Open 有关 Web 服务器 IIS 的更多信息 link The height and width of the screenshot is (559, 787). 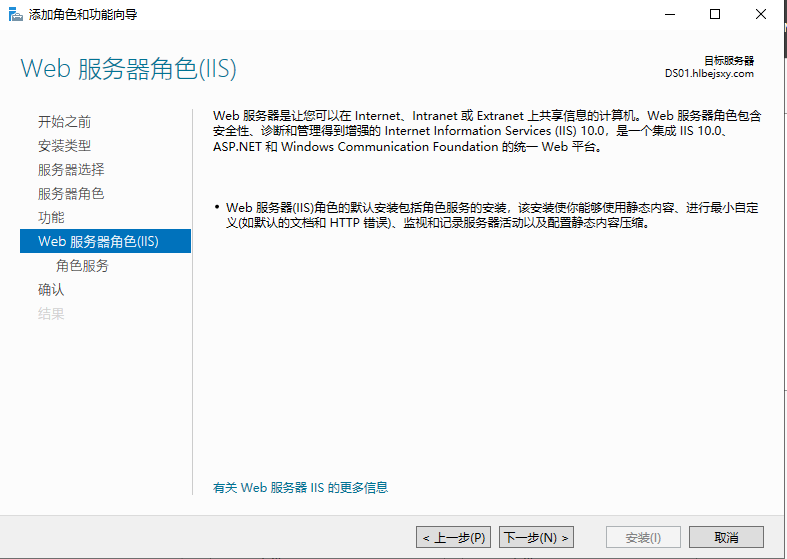coord(300,488)
